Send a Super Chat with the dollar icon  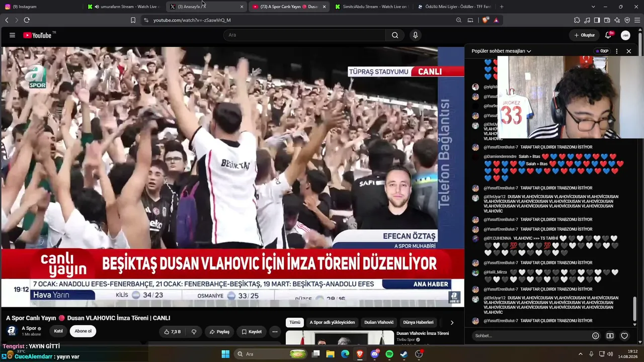(610, 336)
